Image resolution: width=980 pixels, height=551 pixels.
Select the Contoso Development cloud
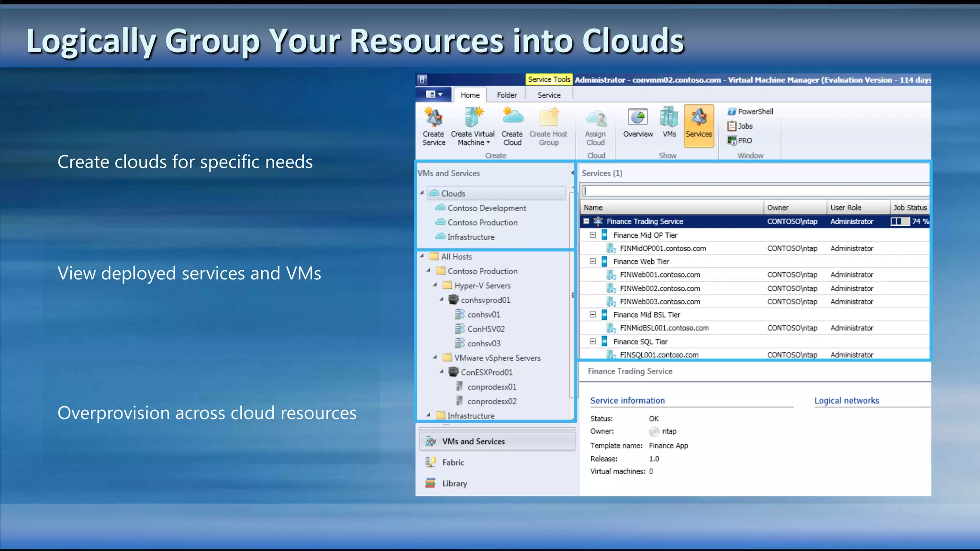[481, 208]
